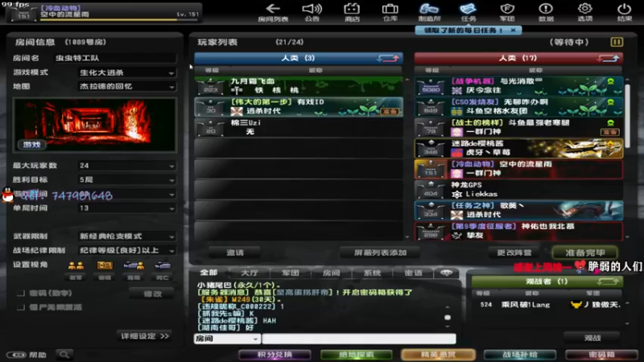Click the 观战 spectate button
The image size is (644, 362).
point(592,338)
